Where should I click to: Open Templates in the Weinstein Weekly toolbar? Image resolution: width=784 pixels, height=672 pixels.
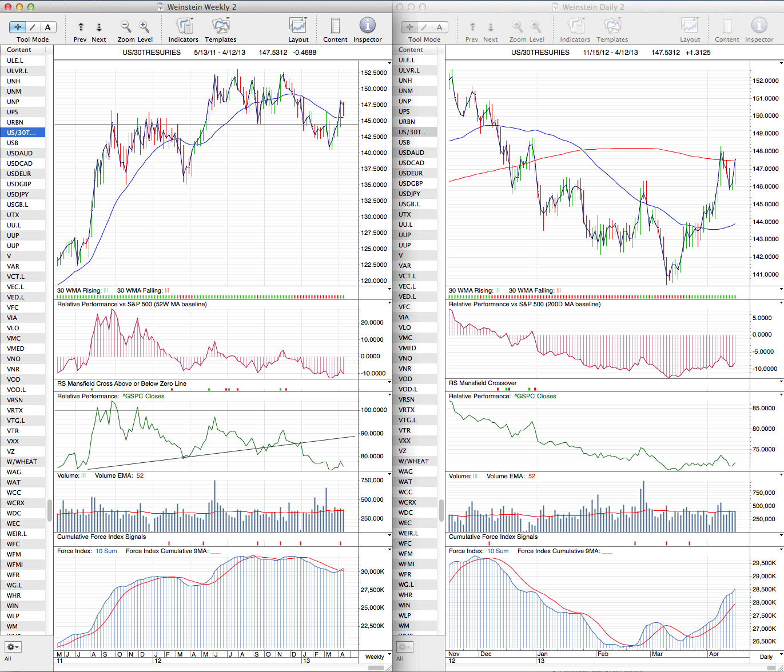220,27
